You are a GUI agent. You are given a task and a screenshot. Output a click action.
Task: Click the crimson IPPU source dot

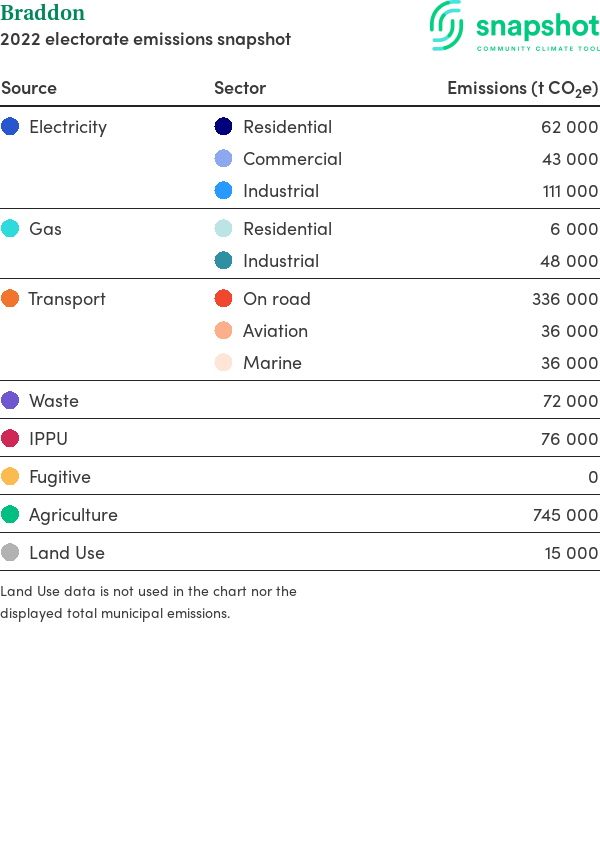point(10,438)
